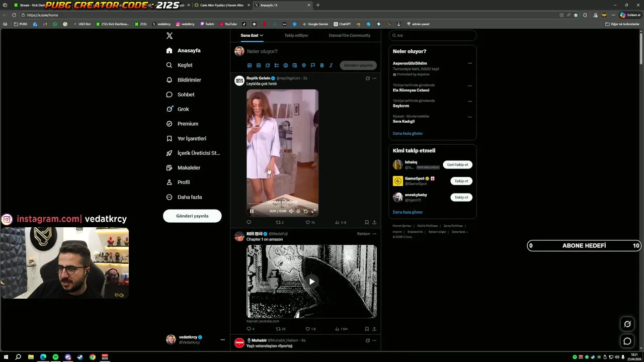644x362 pixels.
Task: Toggle bold formatting in composer
Action: [x=322, y=65]
